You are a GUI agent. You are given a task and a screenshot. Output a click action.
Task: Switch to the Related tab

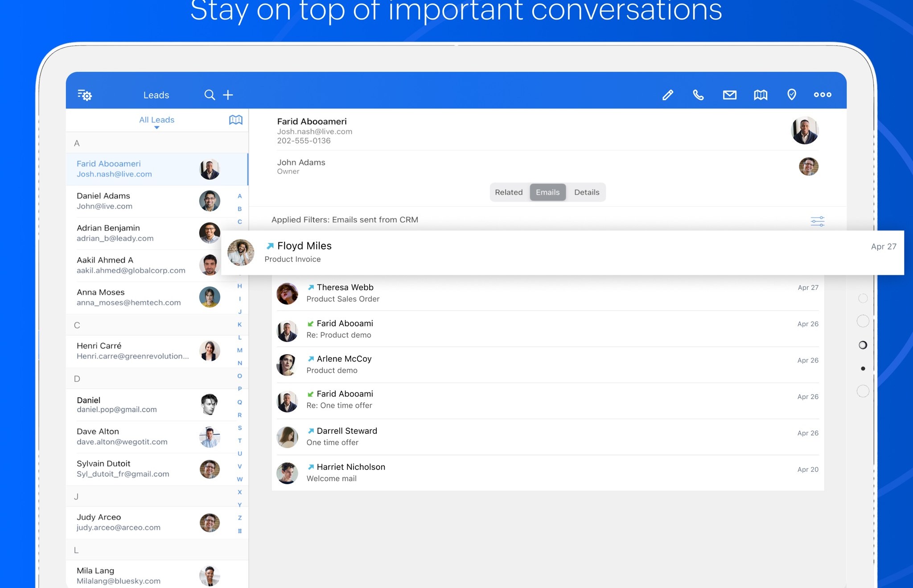(509, 192)
